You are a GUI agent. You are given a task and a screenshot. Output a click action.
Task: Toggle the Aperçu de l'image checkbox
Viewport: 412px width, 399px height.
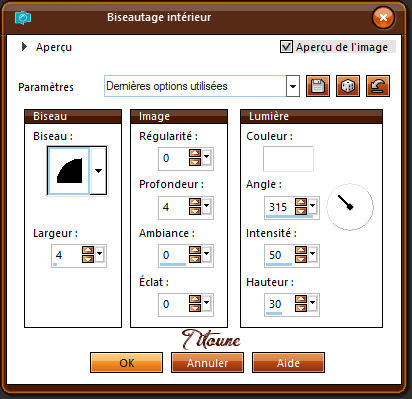coord(286,47)
